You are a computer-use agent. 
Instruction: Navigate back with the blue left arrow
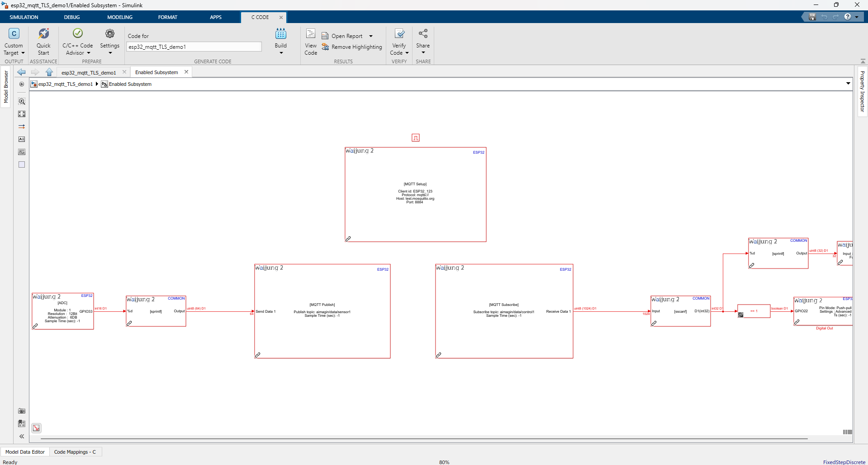[21, 72]
